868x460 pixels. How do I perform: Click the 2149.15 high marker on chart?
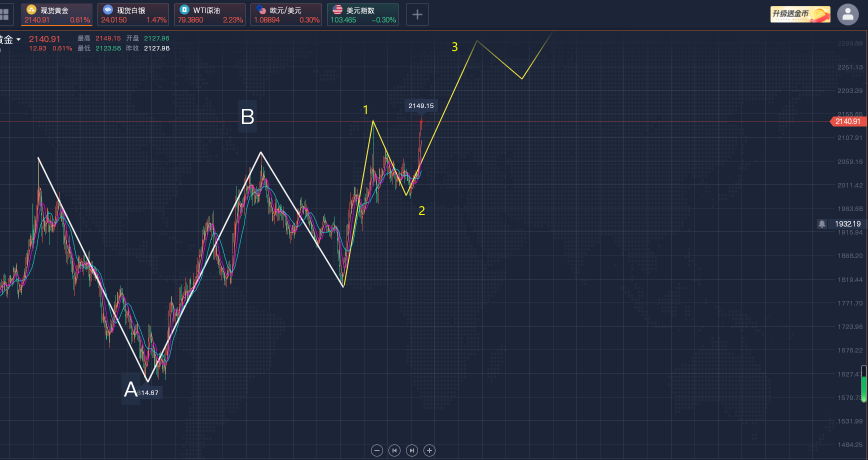click(x=421, y=105)
